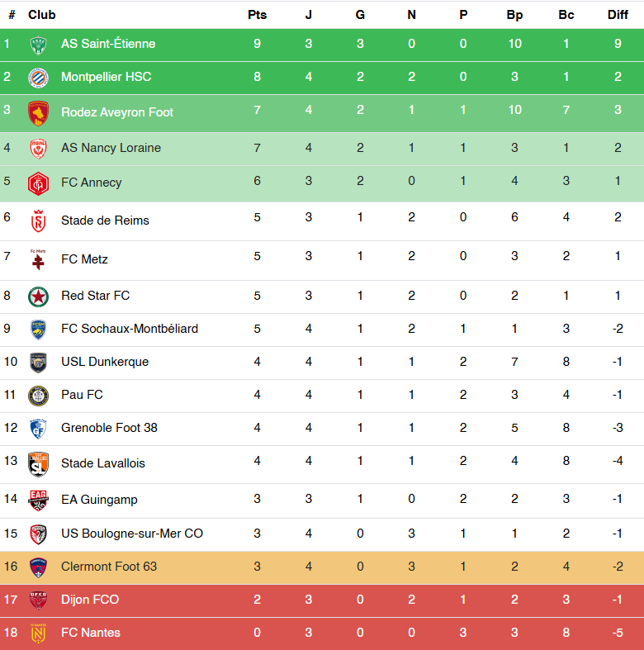644x650 pixels.
Task: Click the Red Star FC star emblem
Action: 39,297
